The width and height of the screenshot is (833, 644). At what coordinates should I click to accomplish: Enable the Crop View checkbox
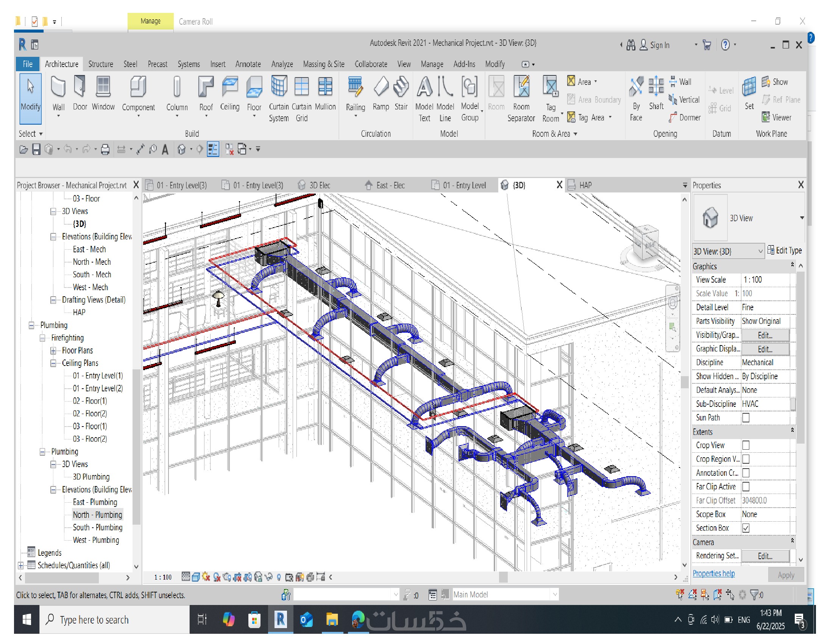pyautogui.click(x=746, y=445)
